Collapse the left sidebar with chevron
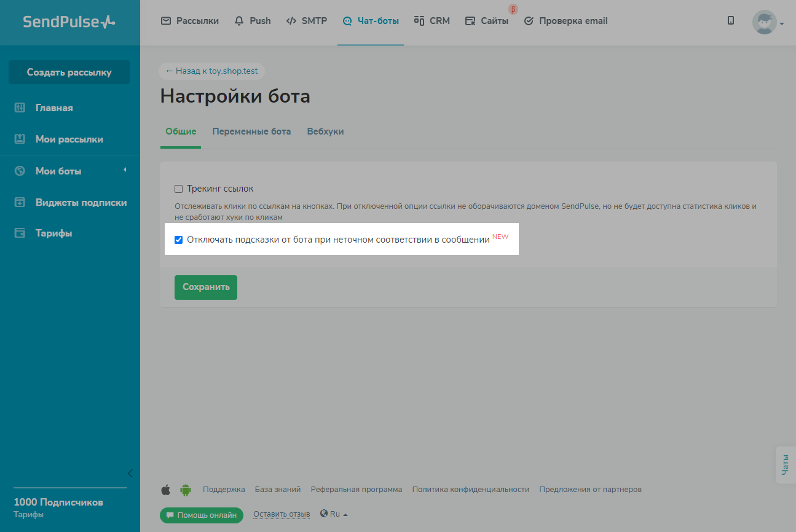Viewport: 796px width, 532px height. point(130,473)
